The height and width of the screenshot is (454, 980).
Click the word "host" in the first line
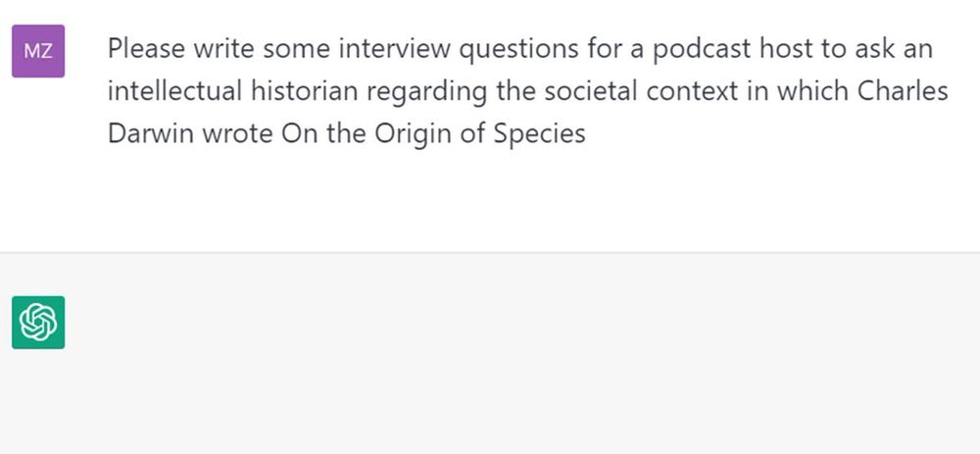(x=786, y=49)
